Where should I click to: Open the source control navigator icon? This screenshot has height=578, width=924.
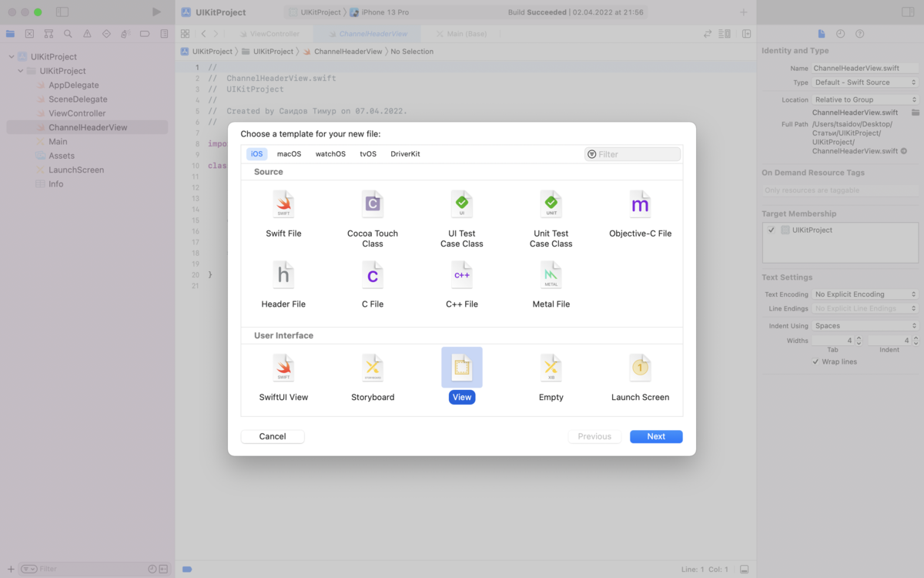pyautogui.click(x=29, y=34)
